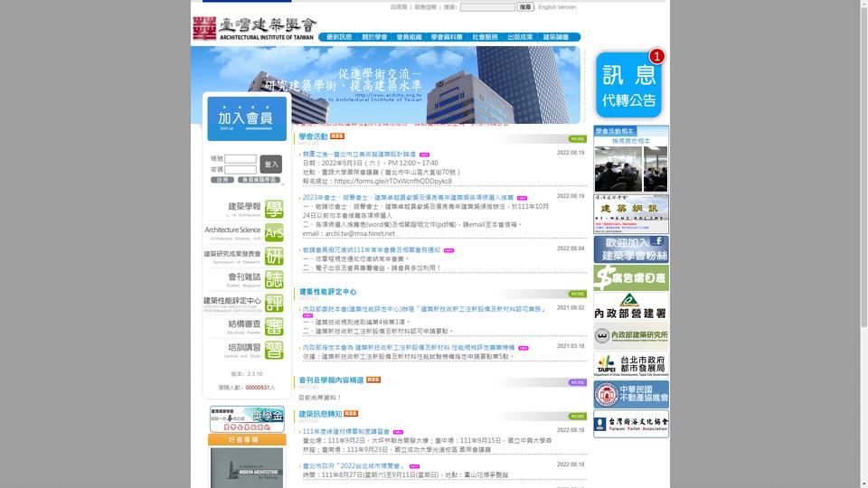Click the 建築訊息轉知 section heading

click(320, 414)
